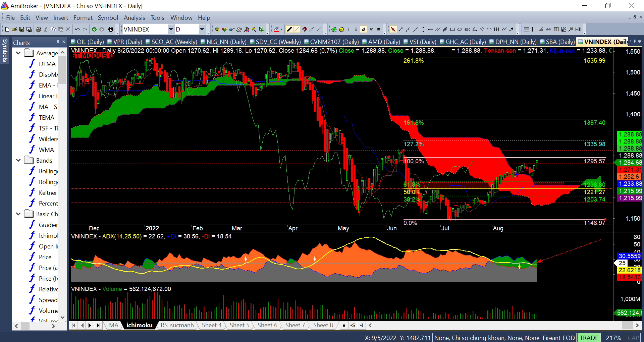The image size is (644, 342).
Task: Open the Analysis menu
Action: point(134,18)
